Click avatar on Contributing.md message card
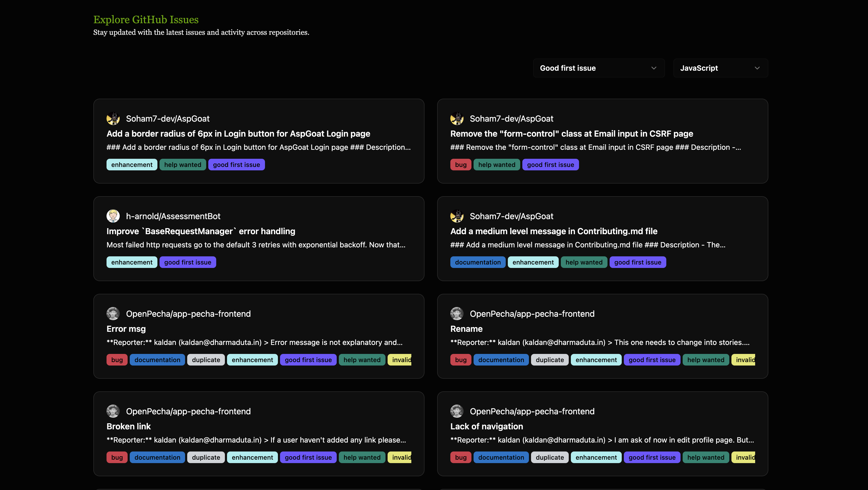868x490 pixels. pos(457,216)
